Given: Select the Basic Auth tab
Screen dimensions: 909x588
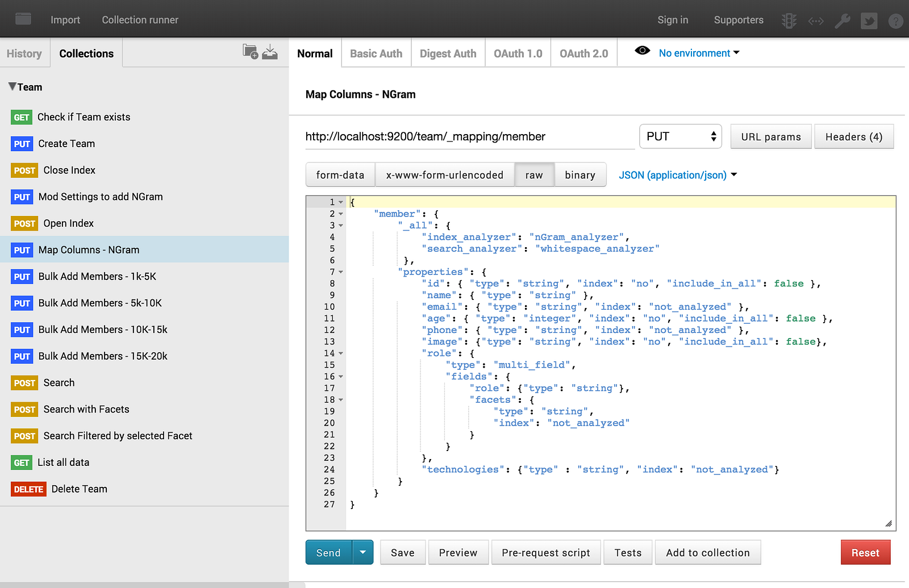Looking at the screenshot, I should pos(376,53).
